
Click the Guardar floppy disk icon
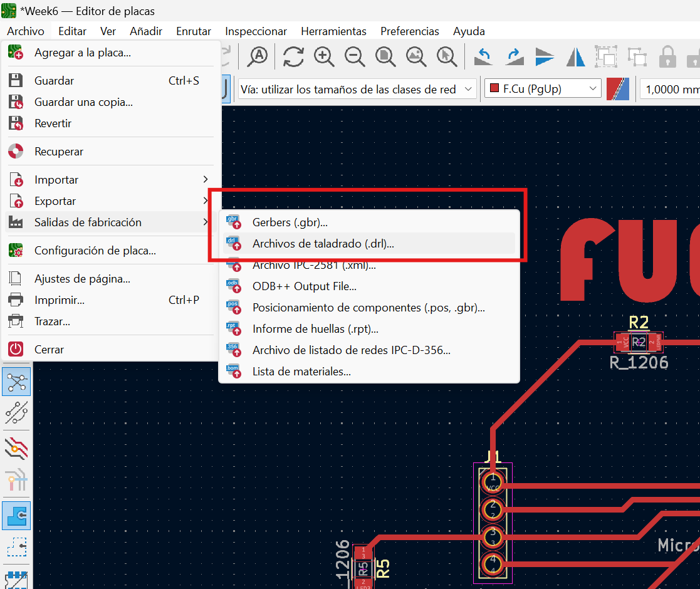(16, 81)
